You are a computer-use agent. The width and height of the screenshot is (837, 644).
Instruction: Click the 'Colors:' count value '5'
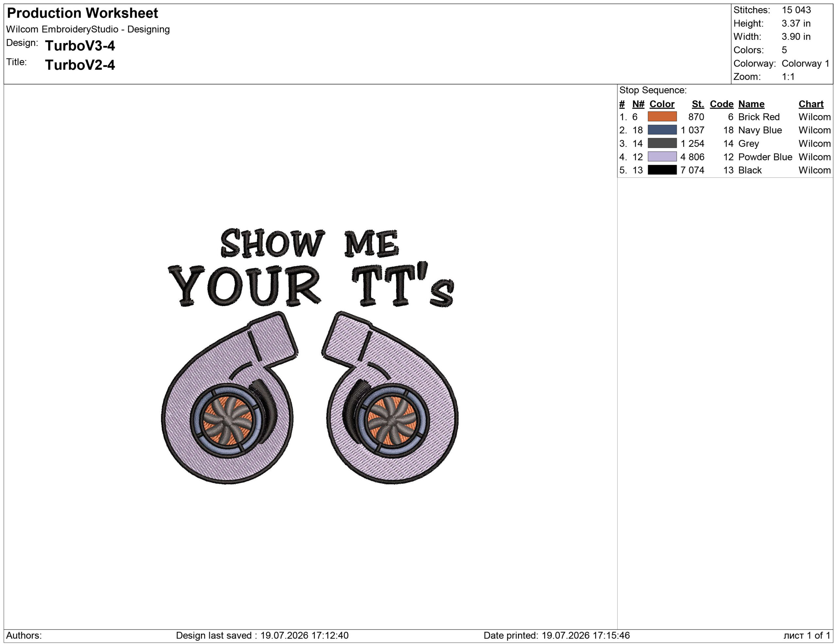point(784,50)
